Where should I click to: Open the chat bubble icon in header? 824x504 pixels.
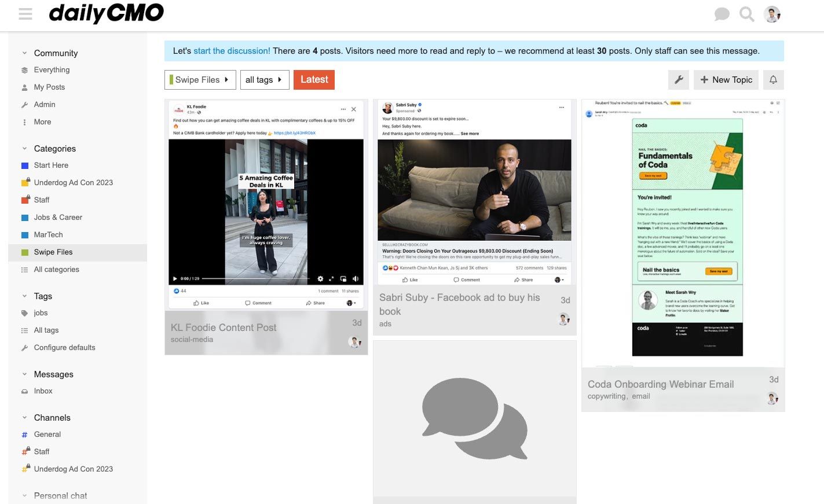pos(722,14)
